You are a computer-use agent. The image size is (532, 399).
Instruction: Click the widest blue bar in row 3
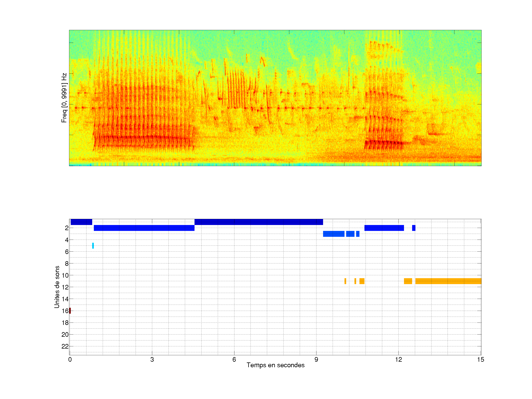point(334,234)
